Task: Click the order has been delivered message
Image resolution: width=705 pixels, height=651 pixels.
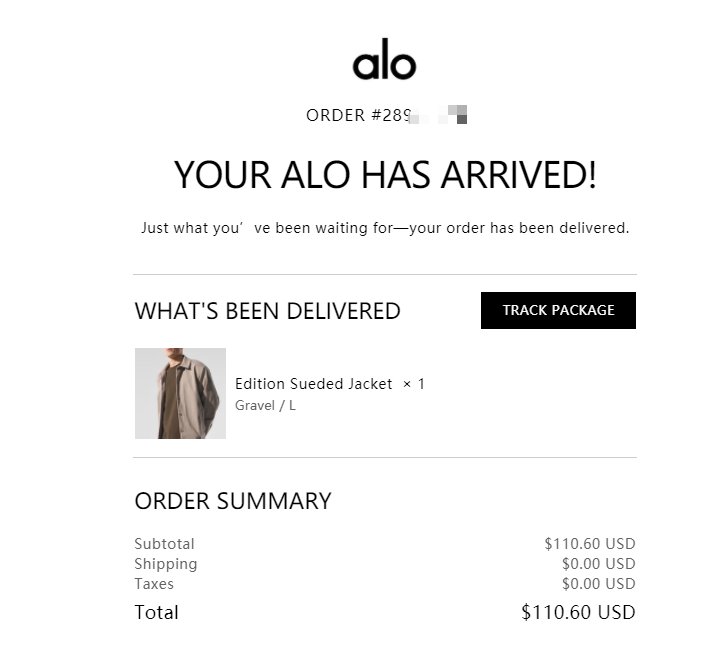Action: (x=385, y=228)
